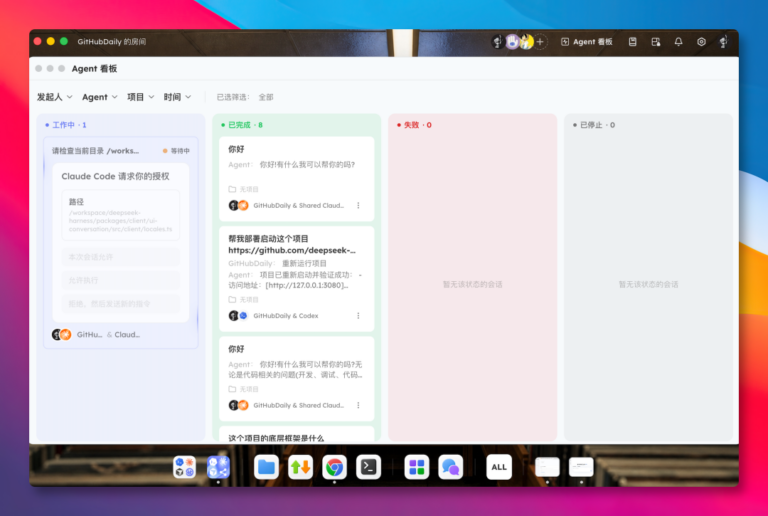Open the Terminal icon in dock
The image size is (768, 516).
[x=369, y=467]
